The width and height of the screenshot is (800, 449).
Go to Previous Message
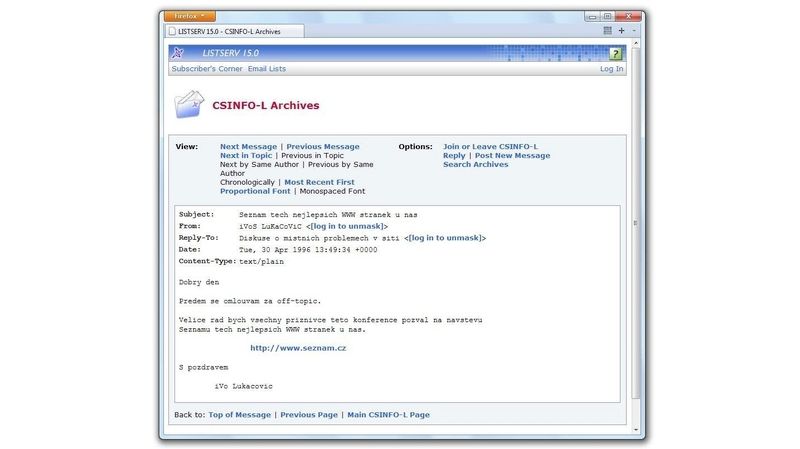pyautogui.click(x=323, y=147)
